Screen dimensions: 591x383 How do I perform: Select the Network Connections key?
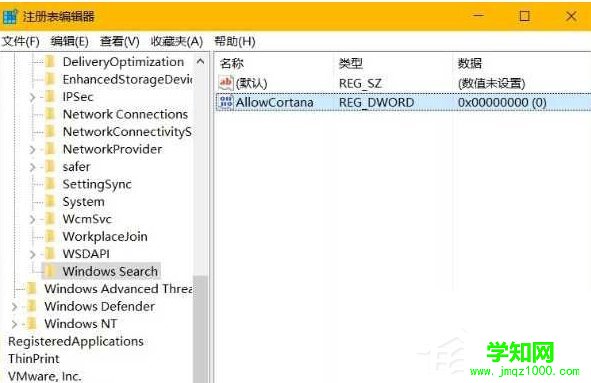coord(125,114)
